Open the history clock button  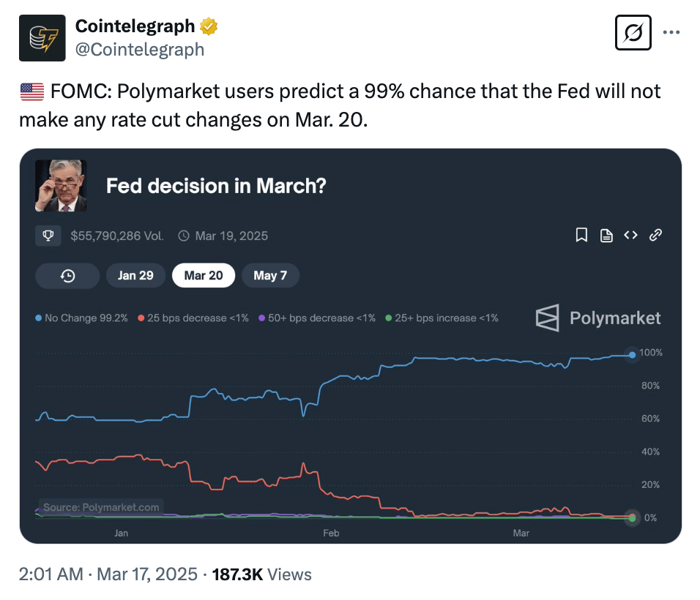pyautogui.click(x=67, y=276)
